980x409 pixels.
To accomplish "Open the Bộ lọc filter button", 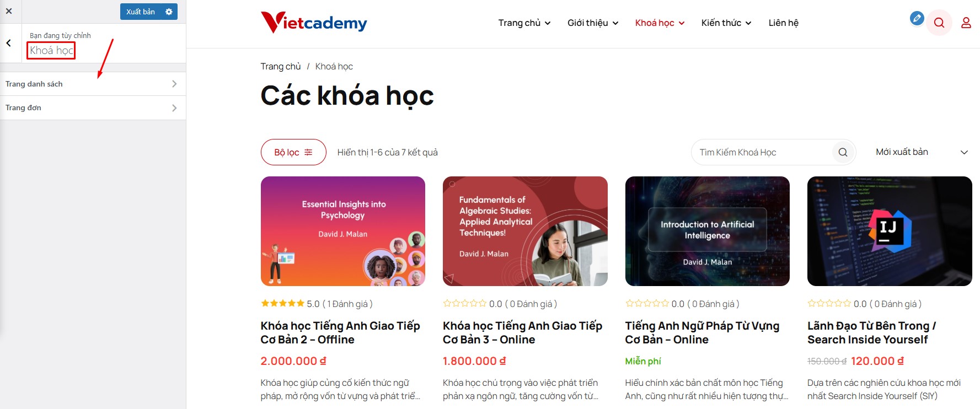I will [x=293, y=152].
